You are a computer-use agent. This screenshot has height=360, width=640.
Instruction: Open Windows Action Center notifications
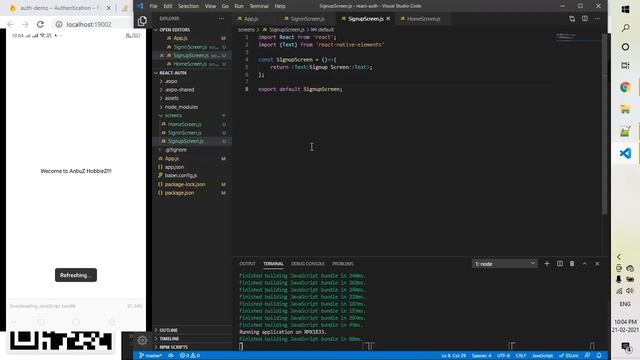(x=625, y=347)
